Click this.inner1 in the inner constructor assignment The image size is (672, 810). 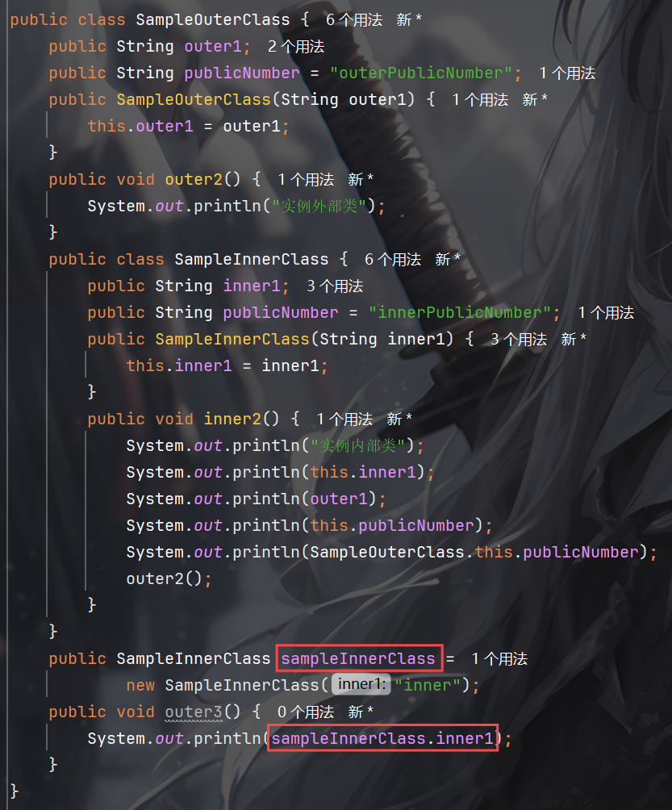click(179, 366)
